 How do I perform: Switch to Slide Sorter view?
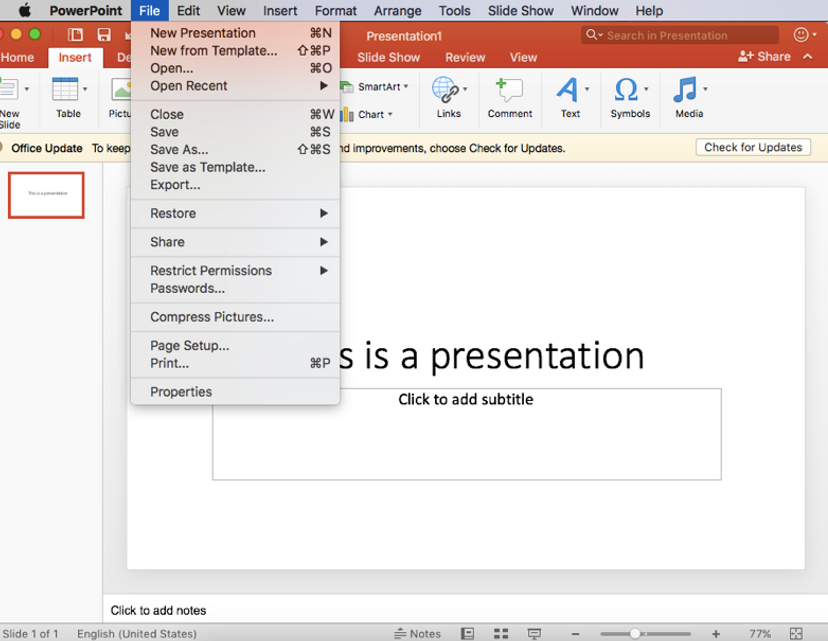pos(499,633)
